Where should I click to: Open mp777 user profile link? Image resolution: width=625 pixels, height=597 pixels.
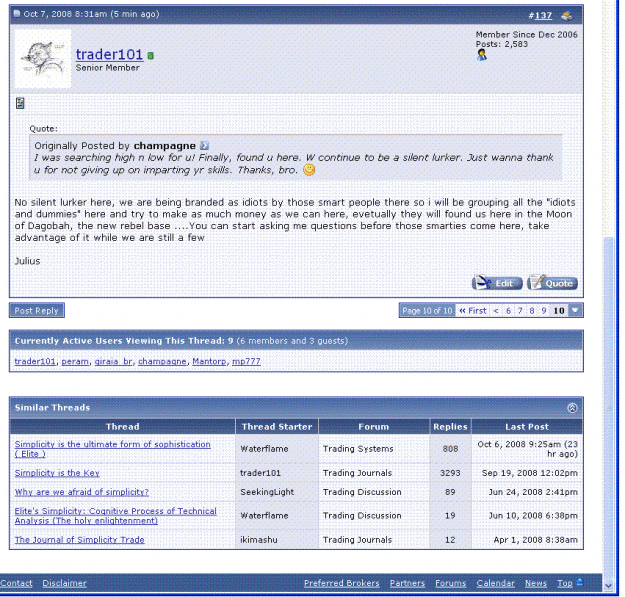(x=246, y=361)
